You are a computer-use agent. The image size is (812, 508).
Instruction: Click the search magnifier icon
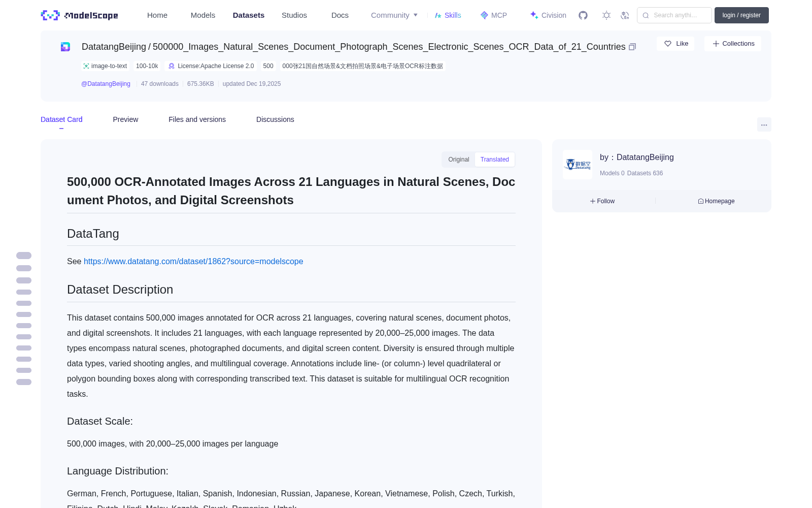pos(646,15)
